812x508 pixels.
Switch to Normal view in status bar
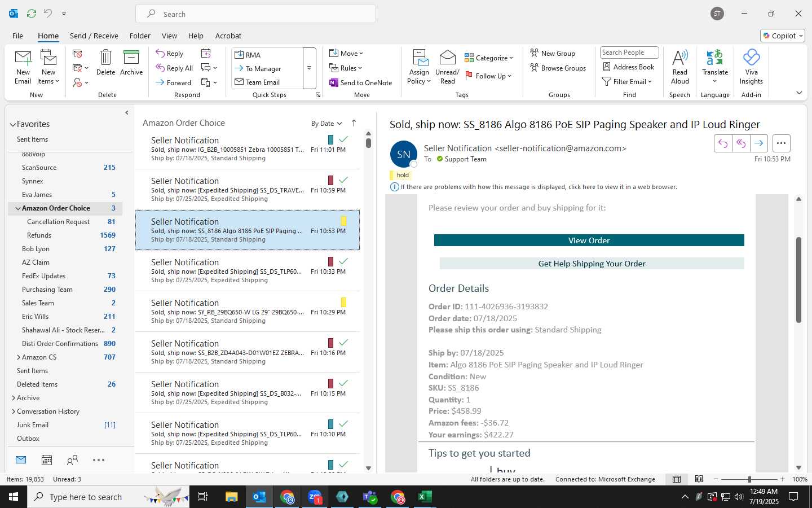[x=677, y=479]
